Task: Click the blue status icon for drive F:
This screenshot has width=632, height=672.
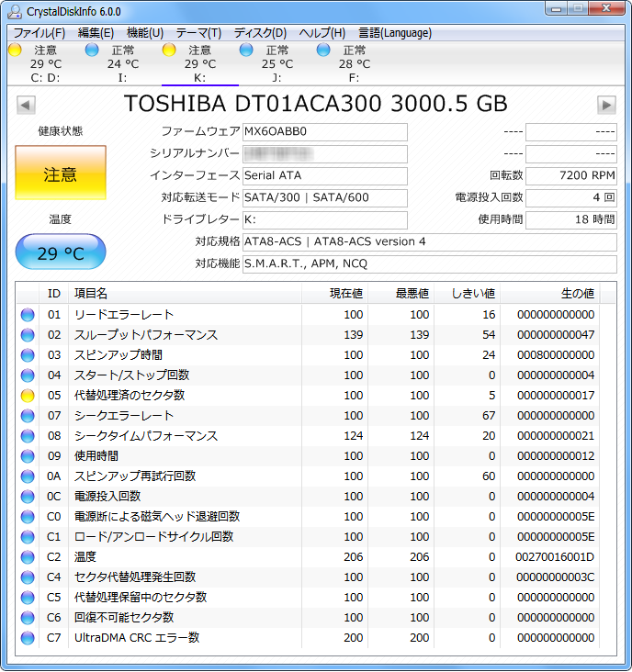Action: point(323,50)
